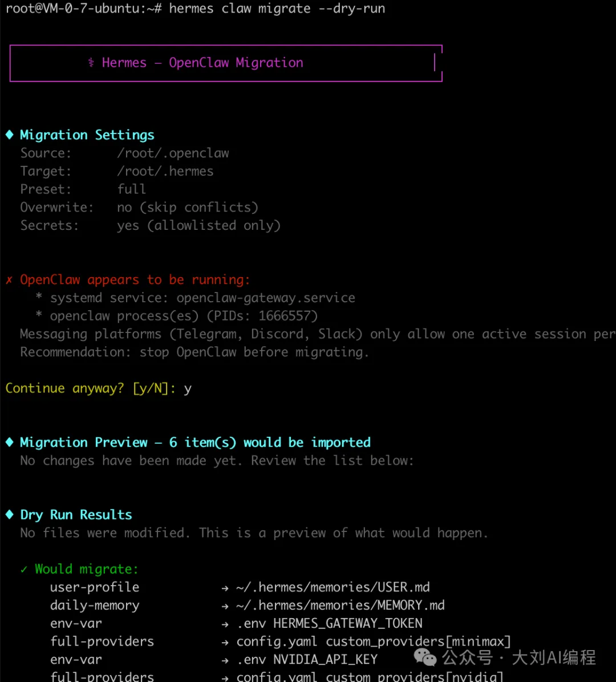Click the openclaw-gateway.service name
The image size is (616, 682).
(266, 298)
